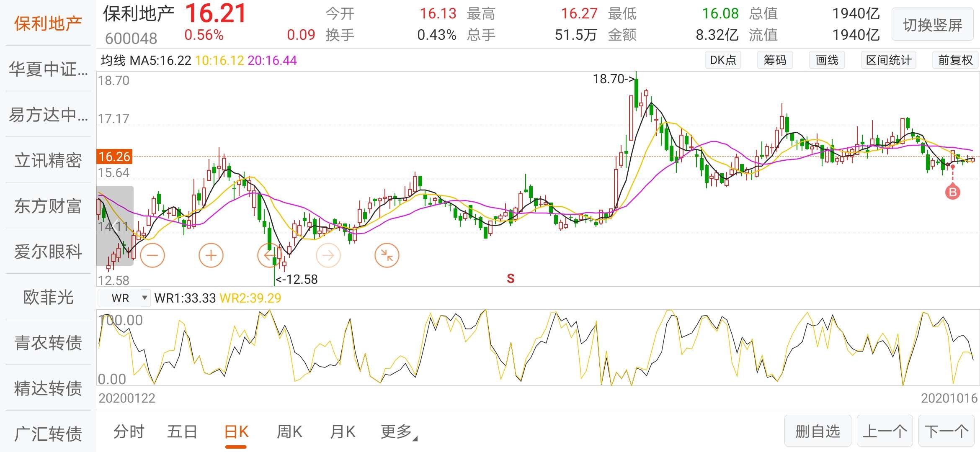Click the 16.26 price line label
The width and height of the screenshot is (980, 452).
114,157
